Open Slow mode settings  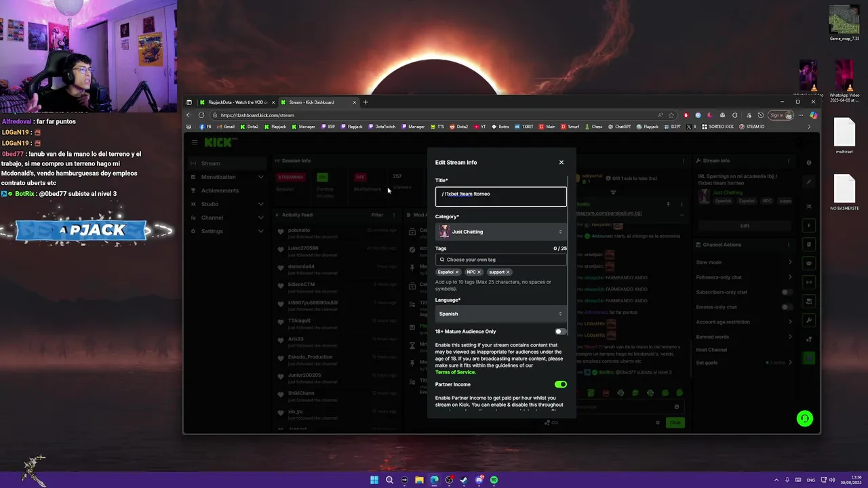click(744, 262)
